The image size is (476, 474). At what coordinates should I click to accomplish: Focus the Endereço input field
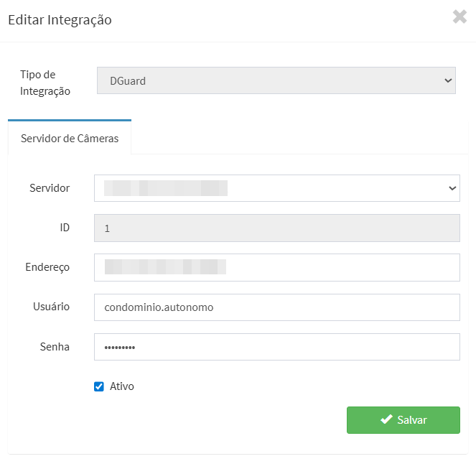coord(276,267)
